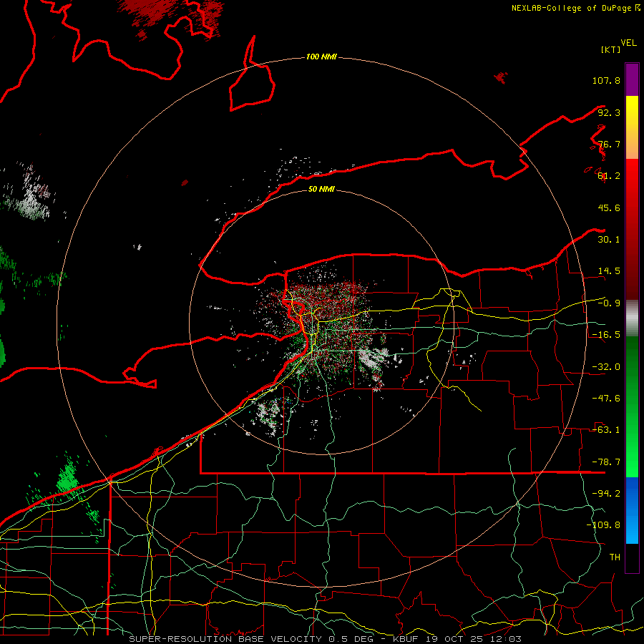
Task: Select the 61.2 velocity scale value
Action: (x=609, y=176)
